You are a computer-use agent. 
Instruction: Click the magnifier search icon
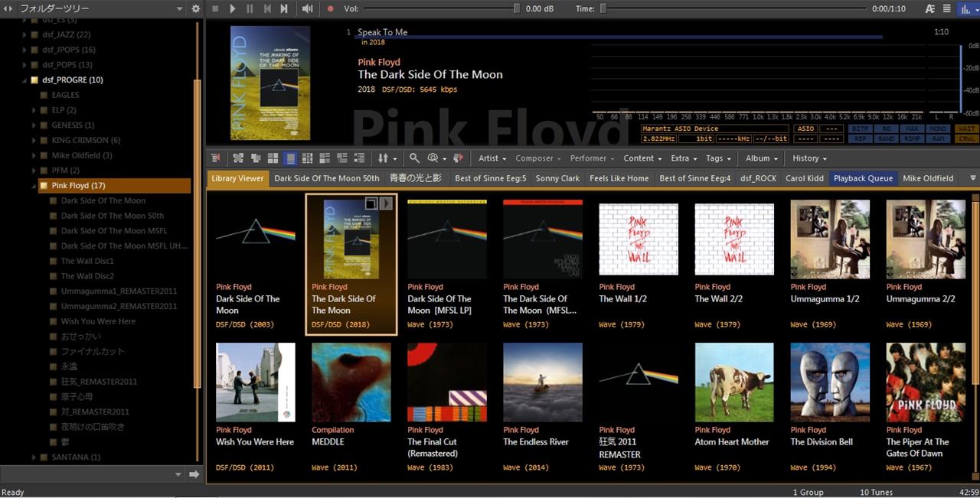coord(414,158)
